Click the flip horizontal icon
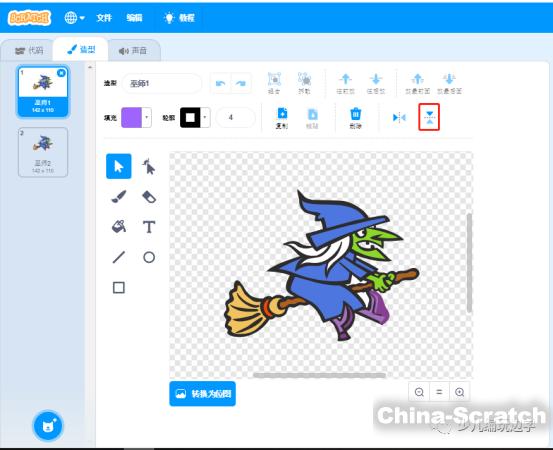The width and height of the screenshot is (553, 450). coord(399,117)
